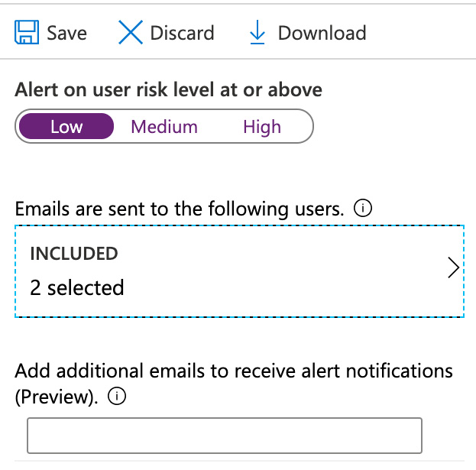Open the INCLUDED heading in users box

coord(74,254)
